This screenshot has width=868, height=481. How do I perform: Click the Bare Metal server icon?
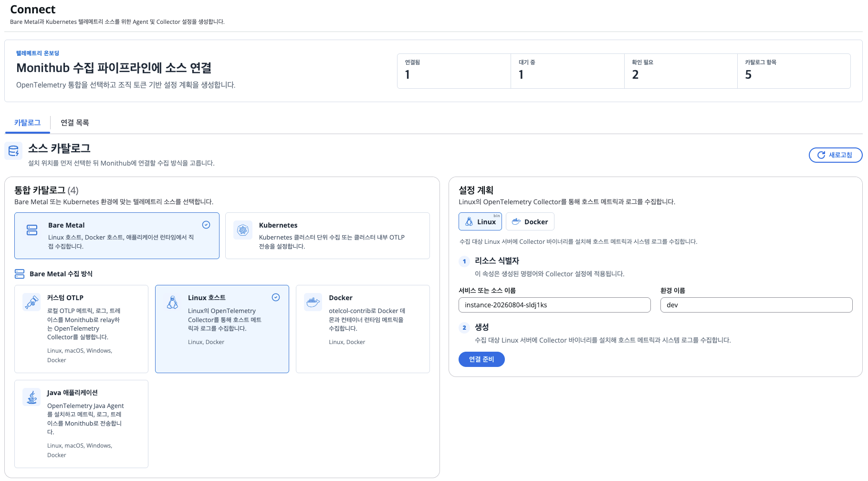32,230
